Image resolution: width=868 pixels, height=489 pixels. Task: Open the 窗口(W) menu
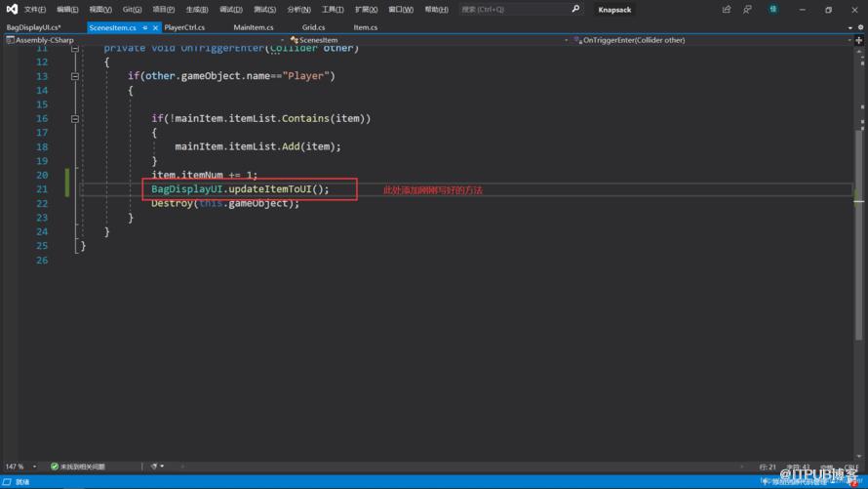pyautogui.click(x=400, y=10)
